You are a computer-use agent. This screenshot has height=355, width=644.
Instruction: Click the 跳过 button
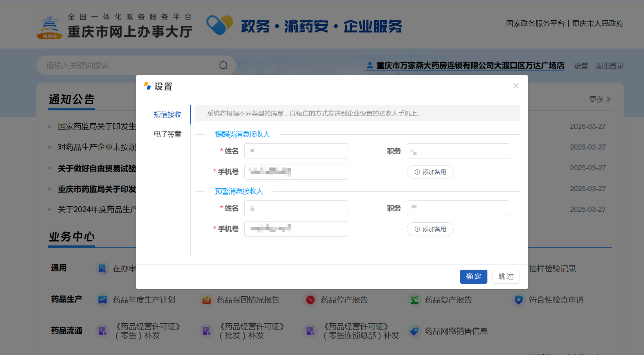pyautogui.click(x=506, y=276)
